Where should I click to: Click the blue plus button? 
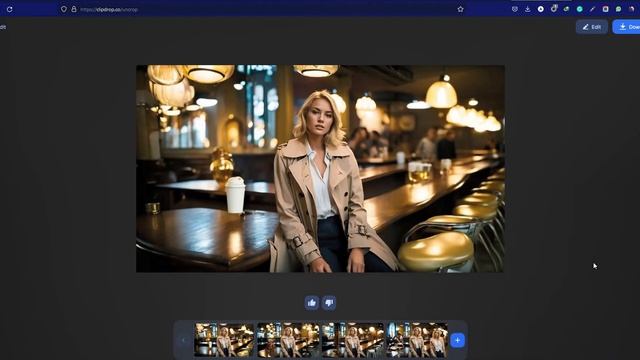[458, 340]
